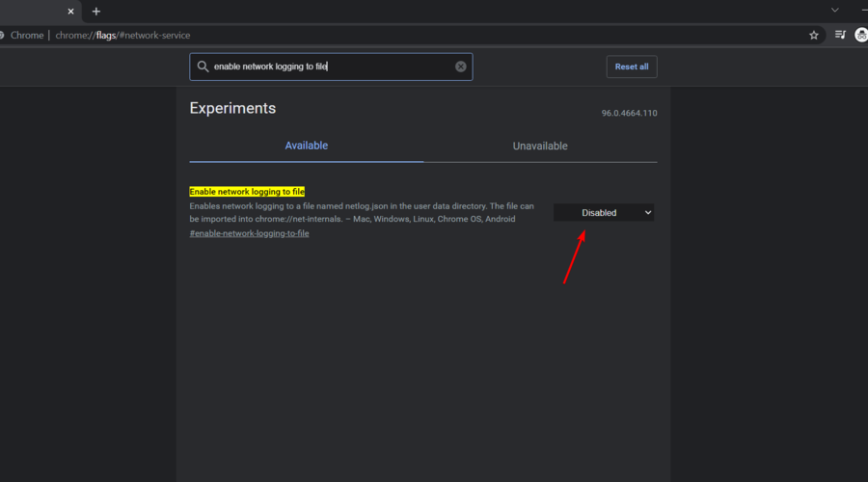Open the tab search chevron
This screenshot has width=868, height=482.
click(x=835, y=10)
